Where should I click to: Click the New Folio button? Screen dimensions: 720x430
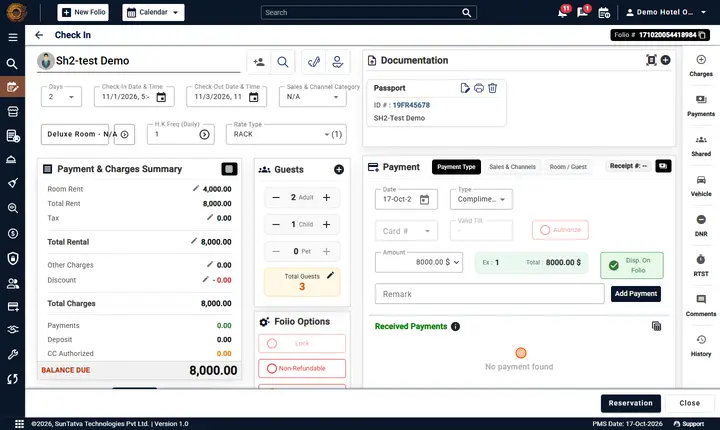click(83, 12)
